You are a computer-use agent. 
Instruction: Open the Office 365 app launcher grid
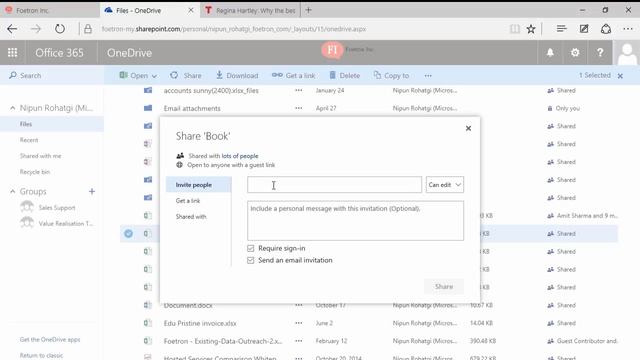tap(13, 53)
